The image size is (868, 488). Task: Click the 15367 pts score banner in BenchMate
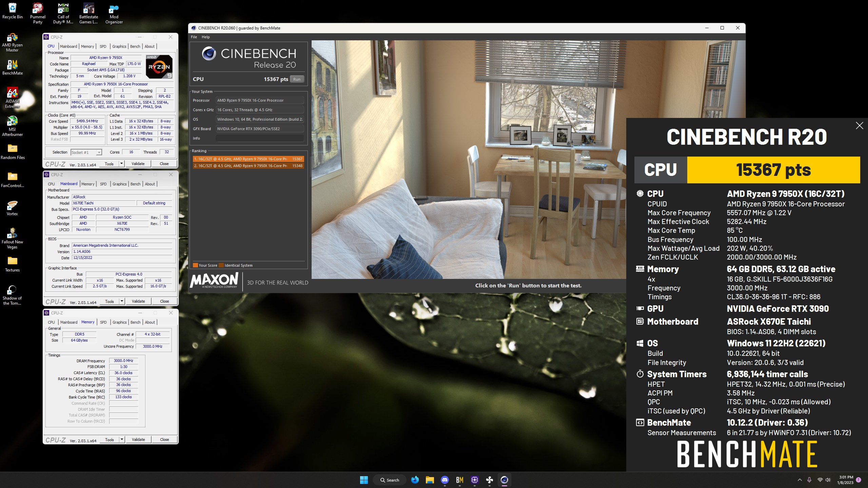tap(773, 170)
